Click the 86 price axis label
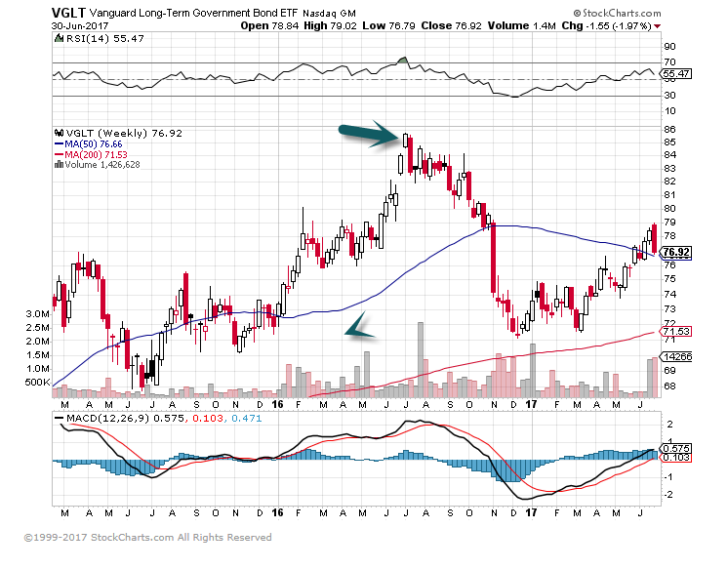This screenshot has width=728, height=569. 669,129
